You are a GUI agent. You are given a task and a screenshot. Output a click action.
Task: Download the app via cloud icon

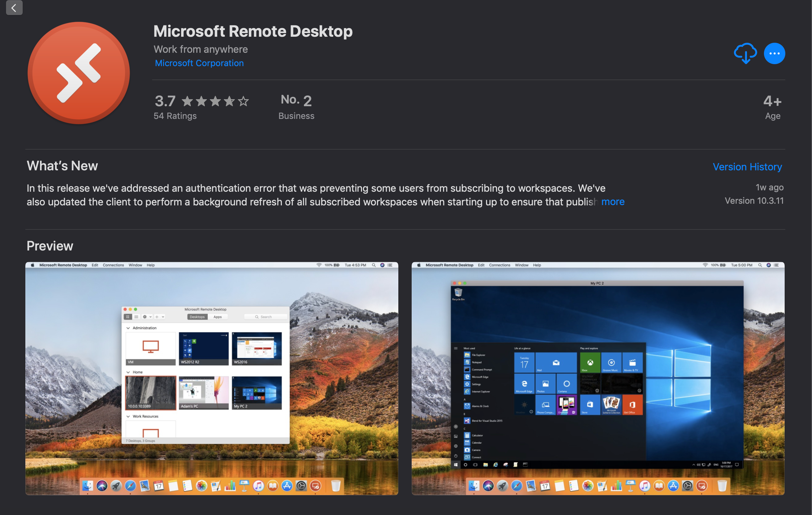pyautogui.click(x=745, y=53)
